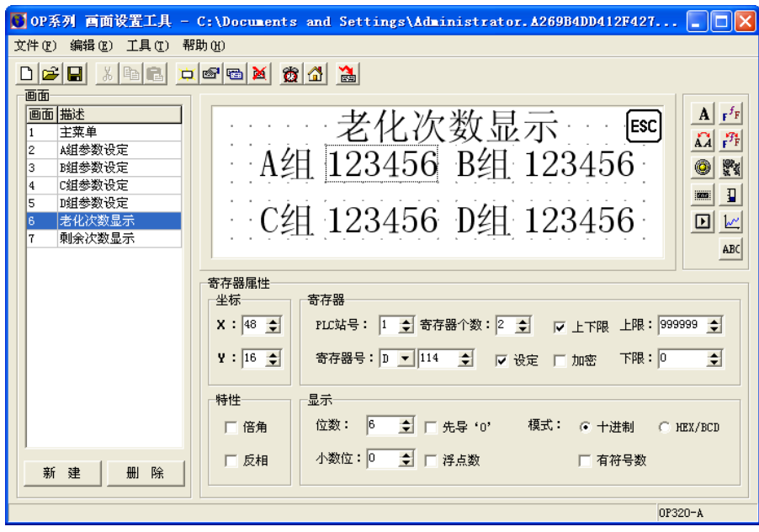The image size is (759, 532).
Task: Select the trend chart tool icon
Action: coord(730,222)
